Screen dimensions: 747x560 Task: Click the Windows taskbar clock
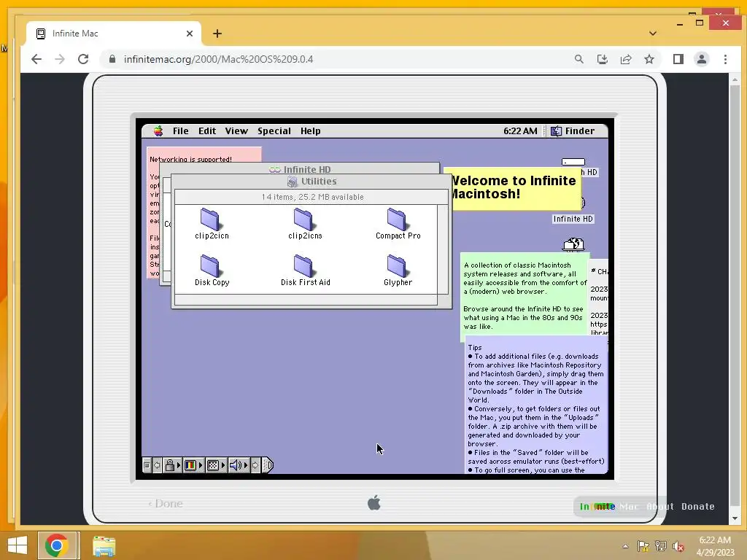pyautogui.click(x=715, y=546)
